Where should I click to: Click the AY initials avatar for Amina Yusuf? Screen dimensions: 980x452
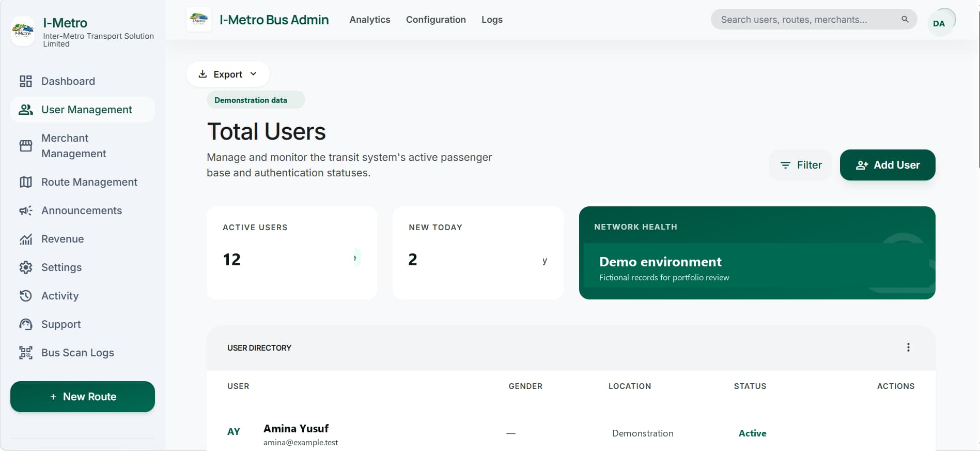click(234, 432)
